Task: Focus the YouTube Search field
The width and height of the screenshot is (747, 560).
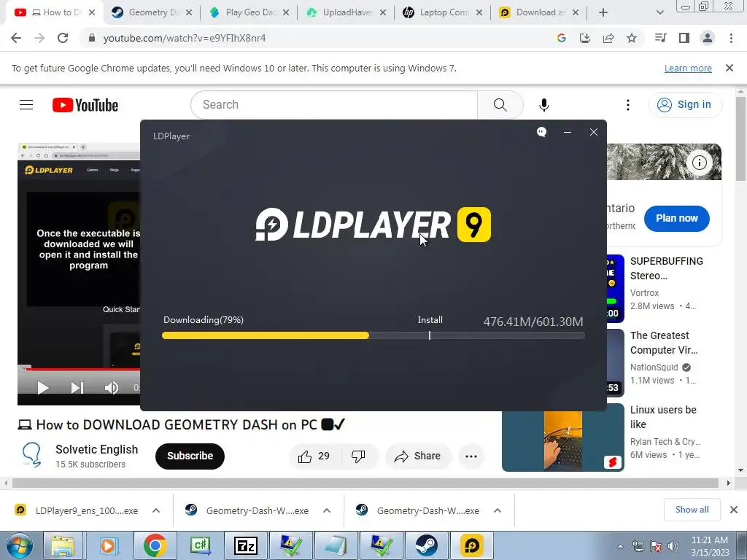Action: [x=334, y=105]
